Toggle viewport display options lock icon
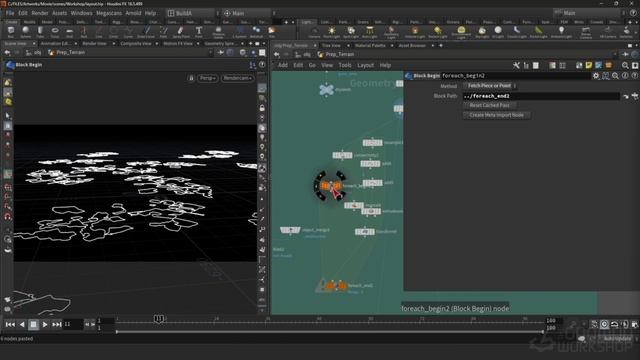 click(262, 108)
